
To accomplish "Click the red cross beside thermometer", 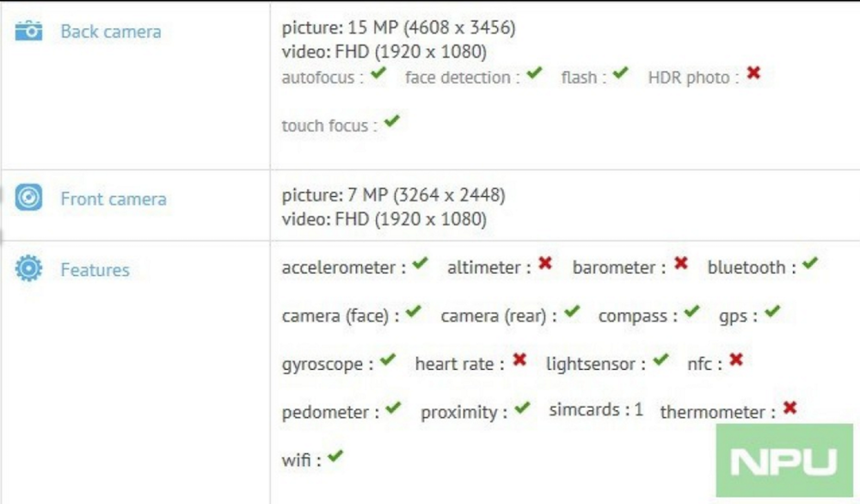I will (789, 409).
